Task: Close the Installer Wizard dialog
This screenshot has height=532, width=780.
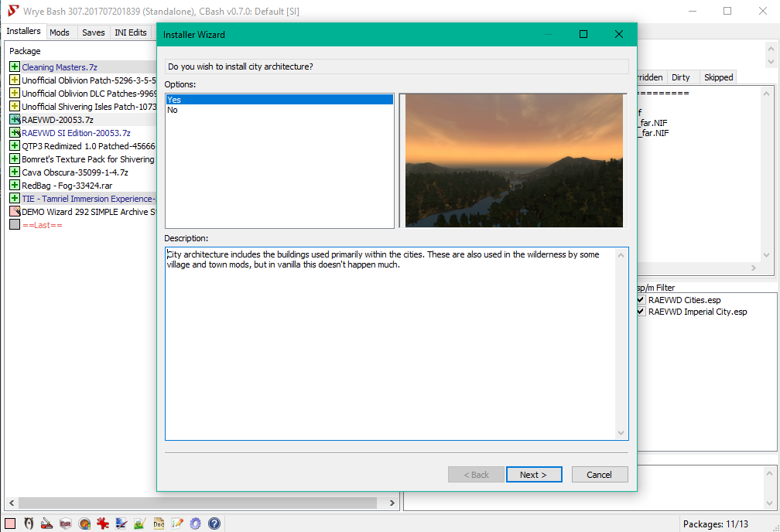Action: click(x=619, y=34)
